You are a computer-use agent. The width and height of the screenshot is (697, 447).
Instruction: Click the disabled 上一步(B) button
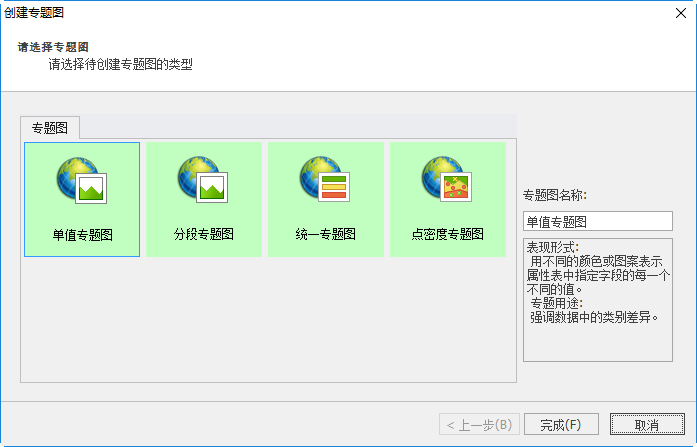coord(479,424)
